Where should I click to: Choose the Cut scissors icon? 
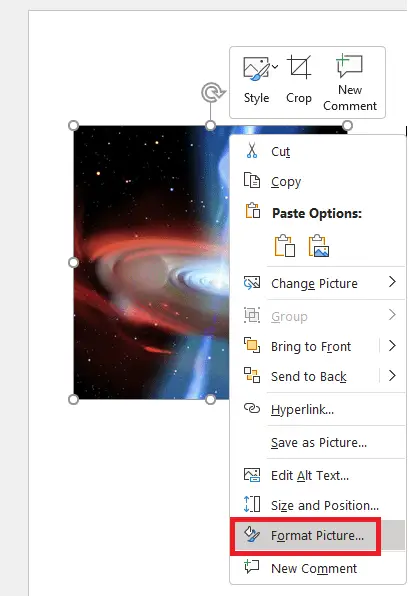point(252,151)
